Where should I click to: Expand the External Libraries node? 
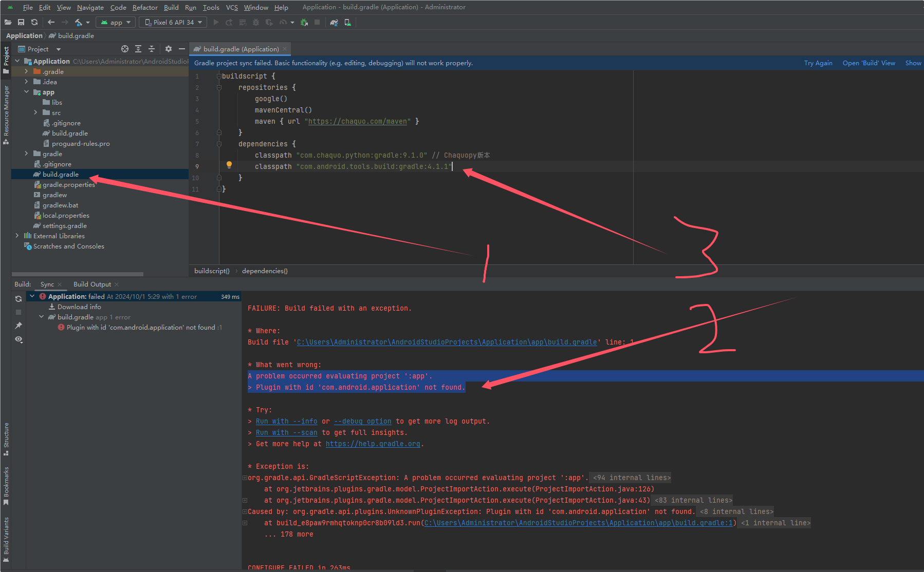[17, 236]
